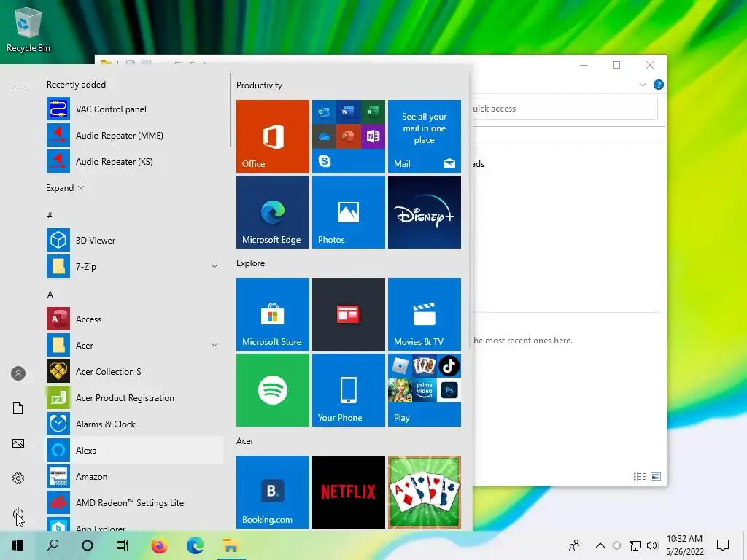Screen dimensions: 747x560
Task: Open Task View on the taskbar
Action: [x=123, y=545]
